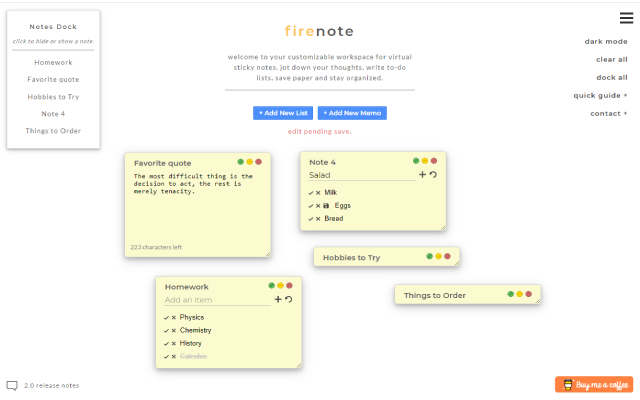Click undo arrow icon in Note 4

(x=433, y=175)
